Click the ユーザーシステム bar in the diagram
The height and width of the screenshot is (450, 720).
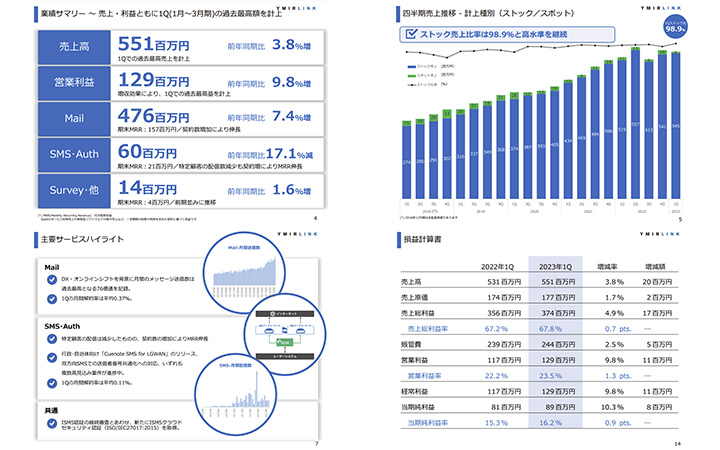(285, 356)
